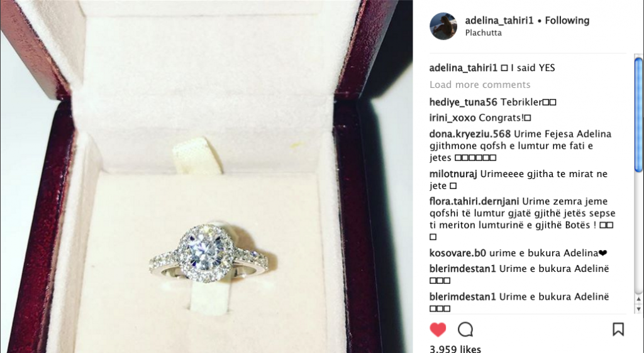This screenshot has width=644, height=353.
Task: Unlike the post with the red heart icon
Action: pos(438,329)
